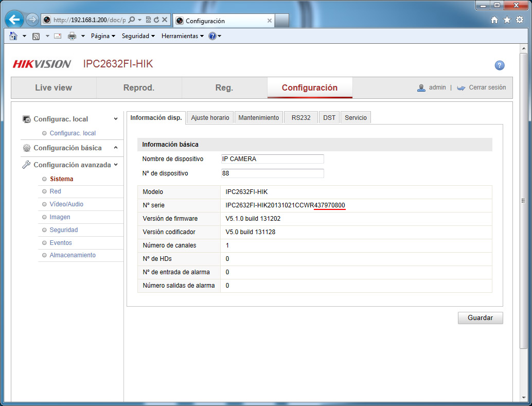Click the encoder value "V5.0 build 131128"
This screenshot has height=406, width=532.
tap(251, 232)
